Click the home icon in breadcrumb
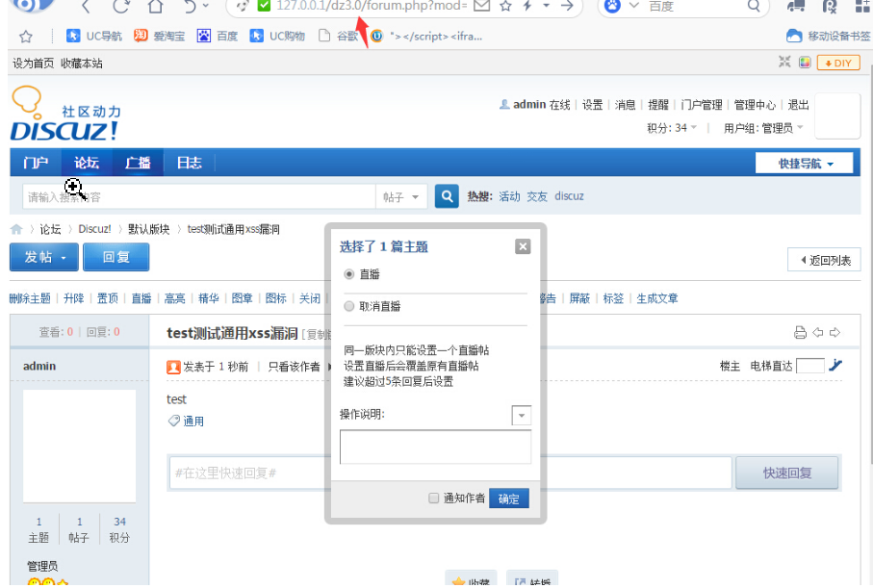The width and height of the screenshot is (873, 588). 16,229
